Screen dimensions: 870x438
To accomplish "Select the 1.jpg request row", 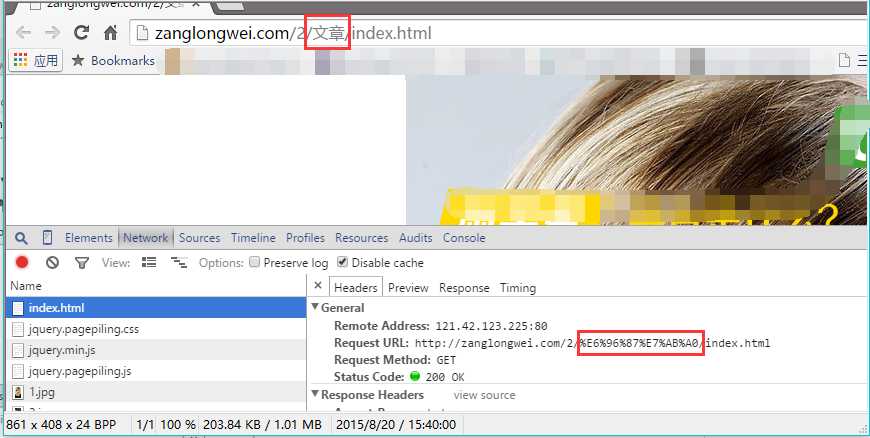I will click(156, 392).
